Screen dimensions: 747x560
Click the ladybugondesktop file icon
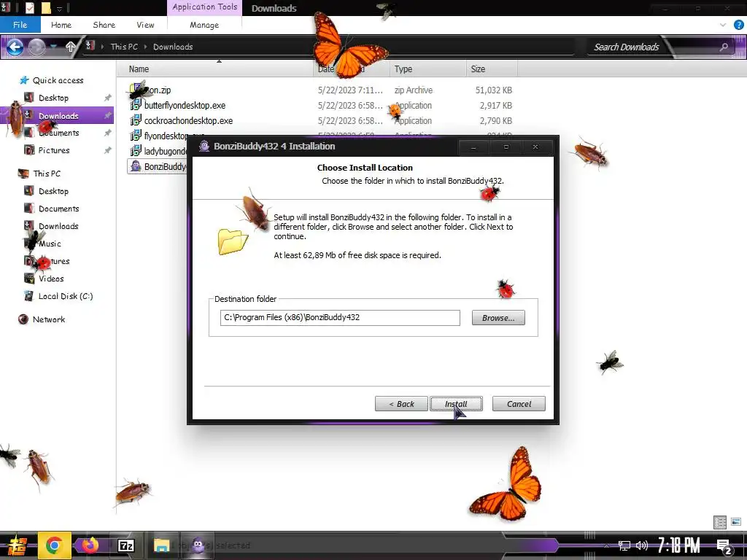click(x=136, y=151)
